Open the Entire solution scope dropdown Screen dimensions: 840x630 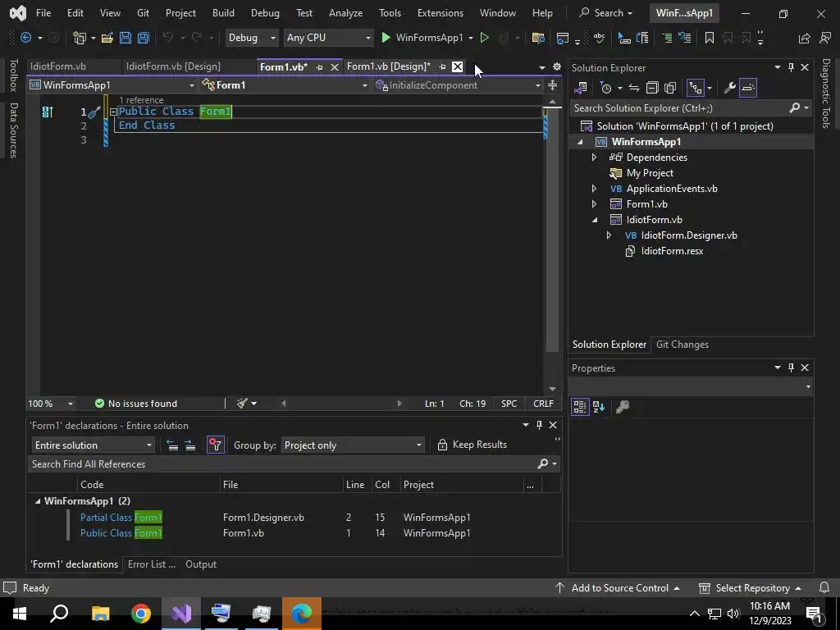[x=93, y=445]
